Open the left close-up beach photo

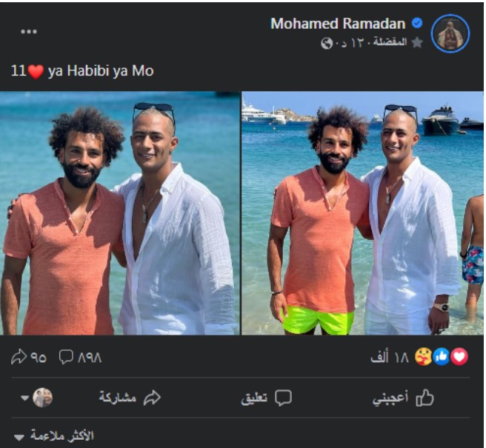(120, 213)
